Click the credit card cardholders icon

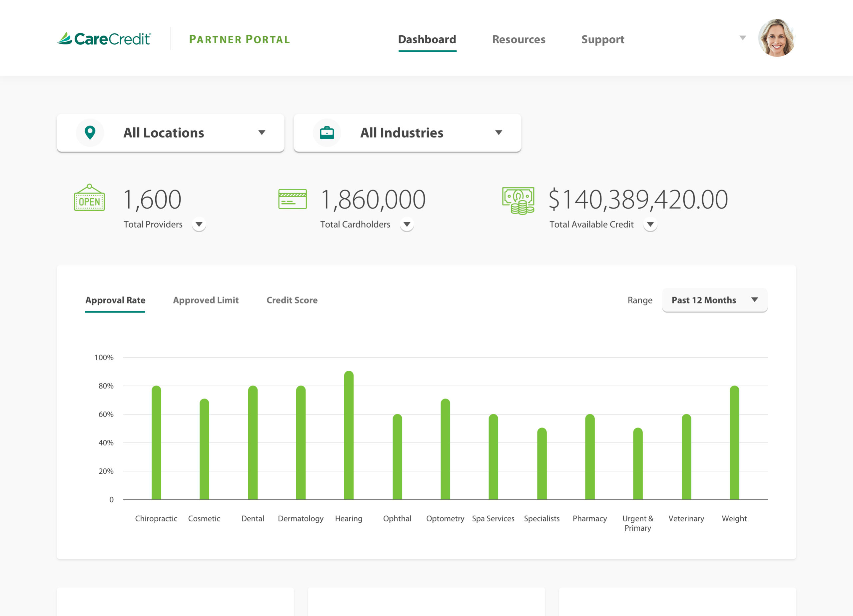(x=292, y=199)
